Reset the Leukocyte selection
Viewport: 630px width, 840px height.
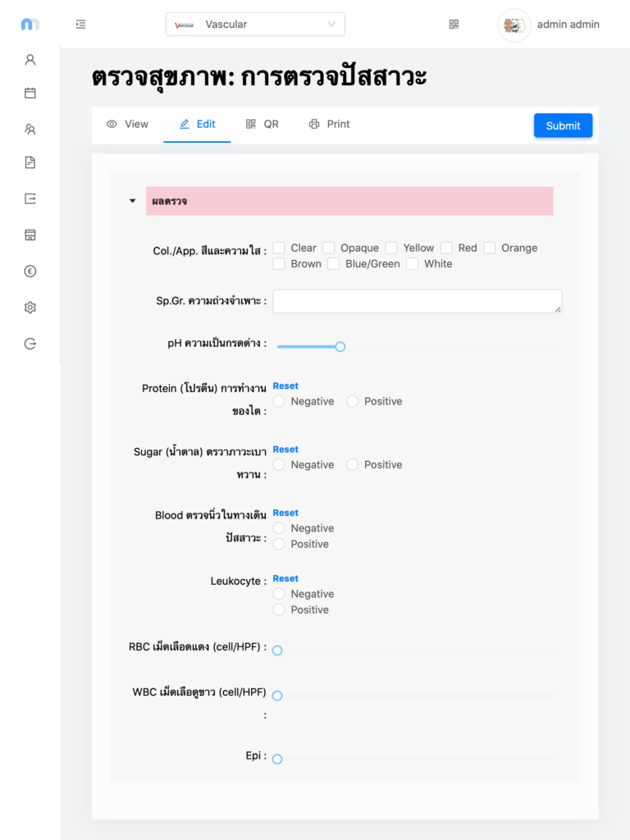pos(285,578)
